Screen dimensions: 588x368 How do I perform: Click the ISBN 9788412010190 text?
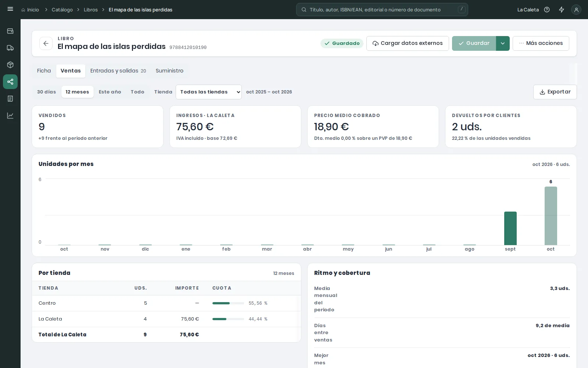(x=188, y=47)
